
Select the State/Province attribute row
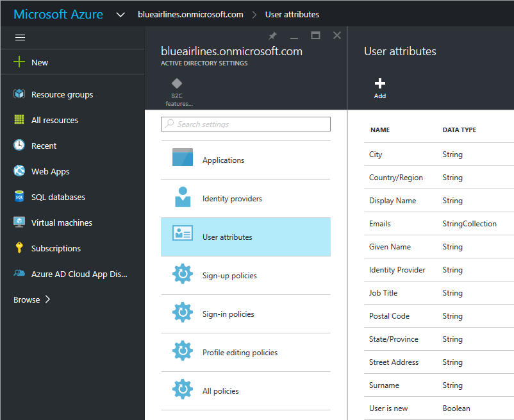[x=439, y=339]
